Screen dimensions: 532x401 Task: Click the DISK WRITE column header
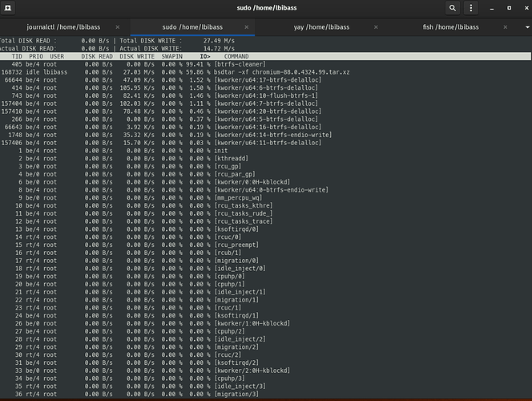click(137, 56)
